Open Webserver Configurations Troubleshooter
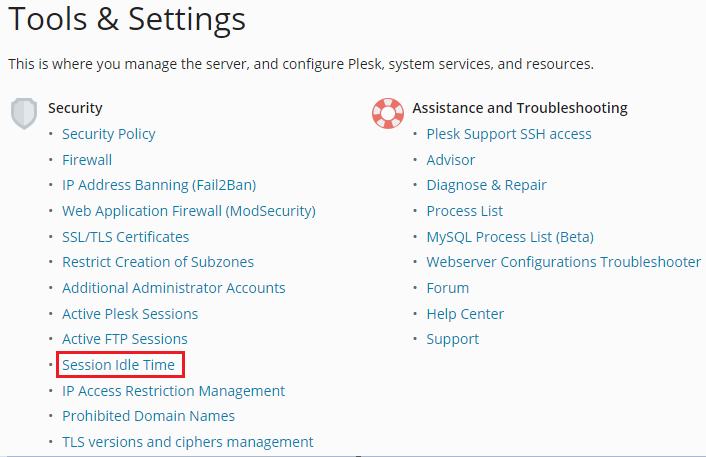 [563, 262]
